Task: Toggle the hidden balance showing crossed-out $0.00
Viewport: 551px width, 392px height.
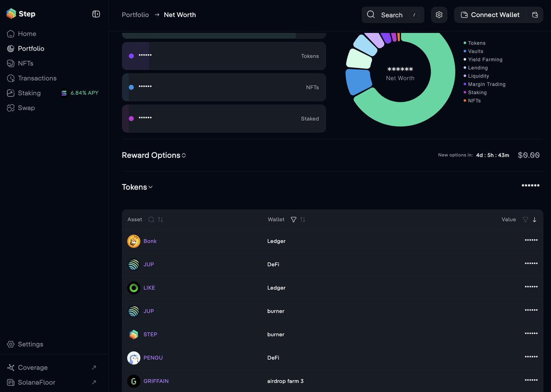Action: coord(529,155)
